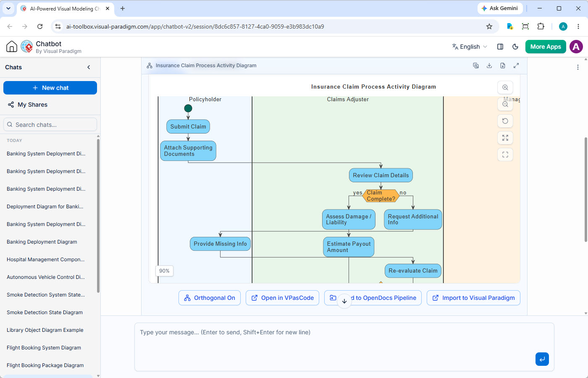Toggle the side panel layout icon

[x=500, y=47]
